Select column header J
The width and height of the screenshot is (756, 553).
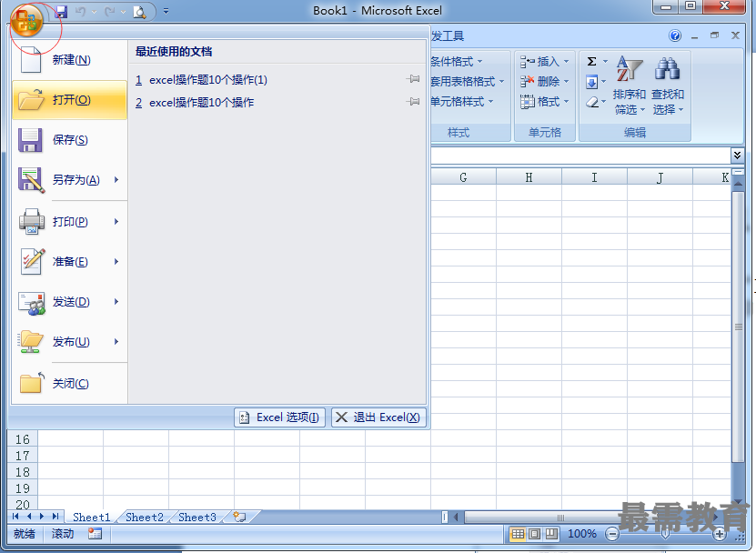[x=660, y=177]
